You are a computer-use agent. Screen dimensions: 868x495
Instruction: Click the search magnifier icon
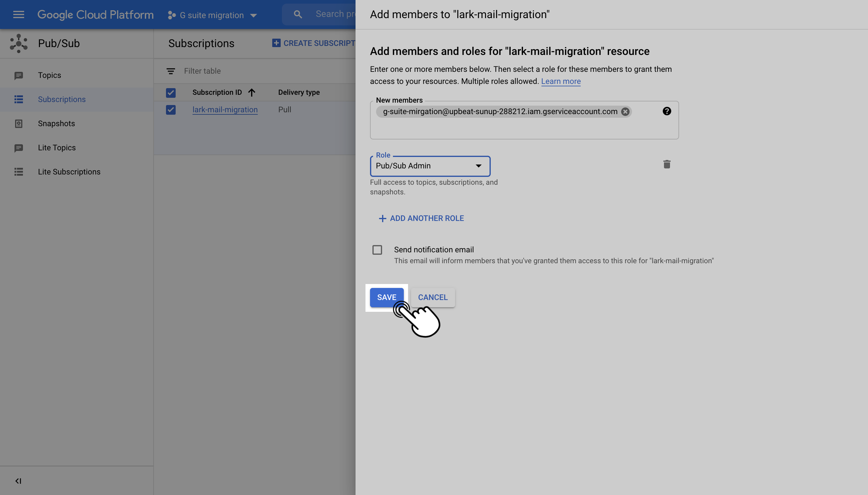[298, 14]
